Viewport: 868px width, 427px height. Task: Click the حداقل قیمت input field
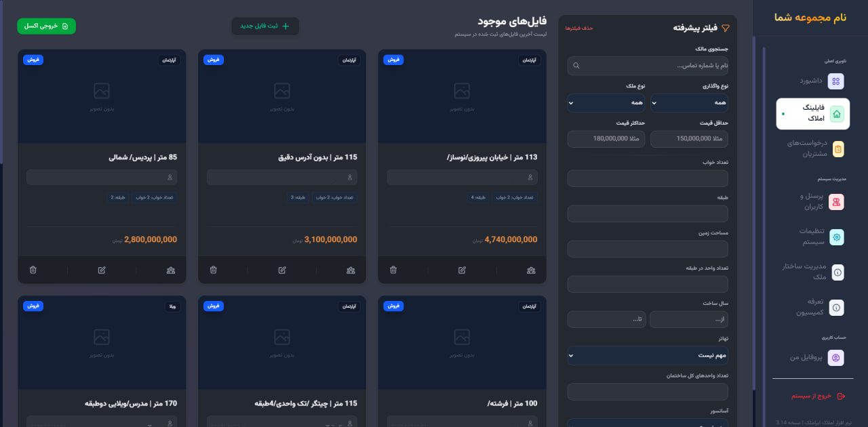[x=689, y=139]
